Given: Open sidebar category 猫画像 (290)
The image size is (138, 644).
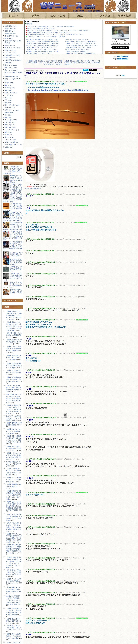Looking at the screenshot, I should pos(8,147).
